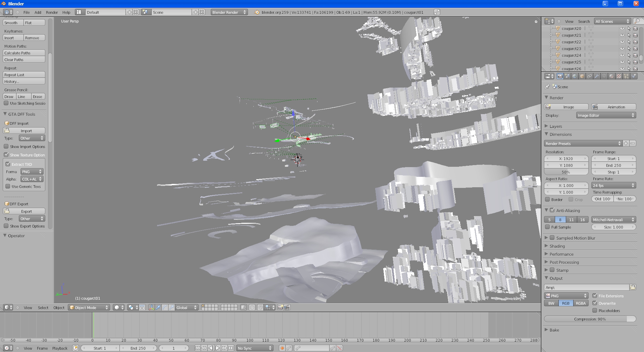
Task: Open the Modifiers tab (wrench icon)
Action: [x=597, y=77]
